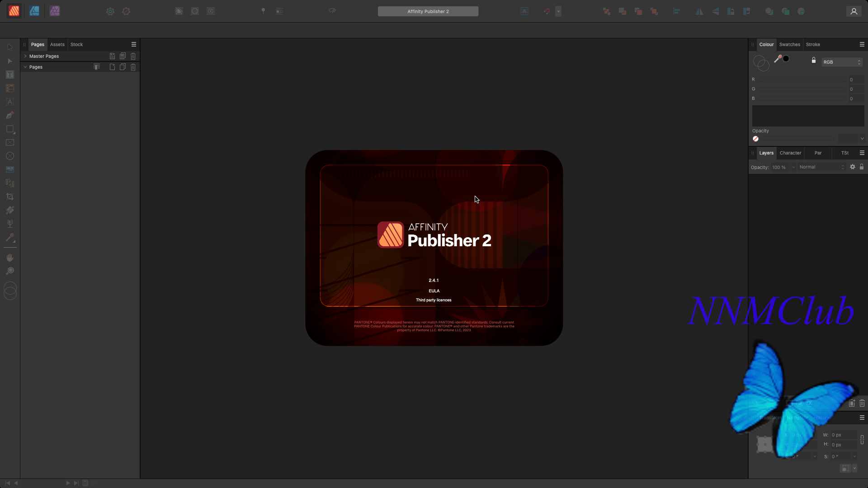
Task: Expand the Master Pages section
Action: coord(25,56)
